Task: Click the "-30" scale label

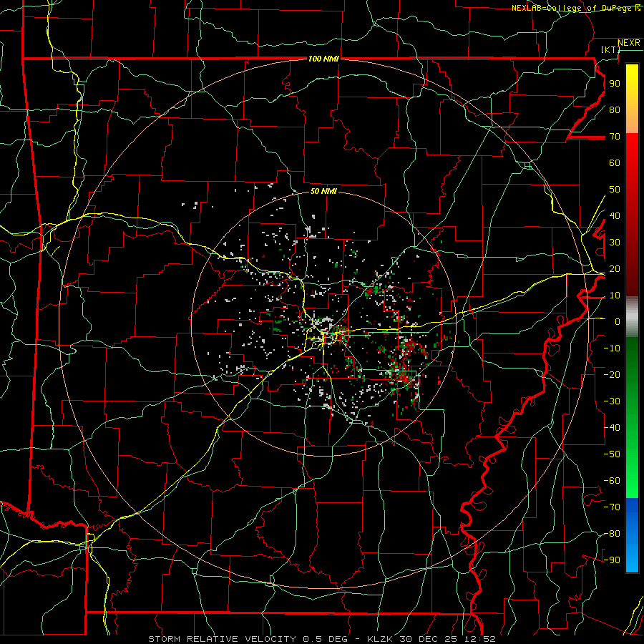Action: (x=612, y=401)
